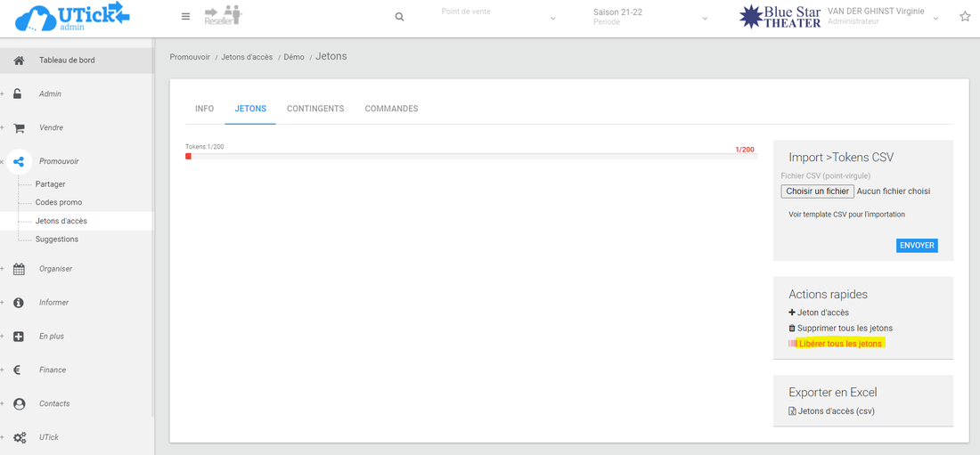Screen dimensions: 980x455
Task: Click the Tableau de bord home icon
Action: tap(19, 61)
